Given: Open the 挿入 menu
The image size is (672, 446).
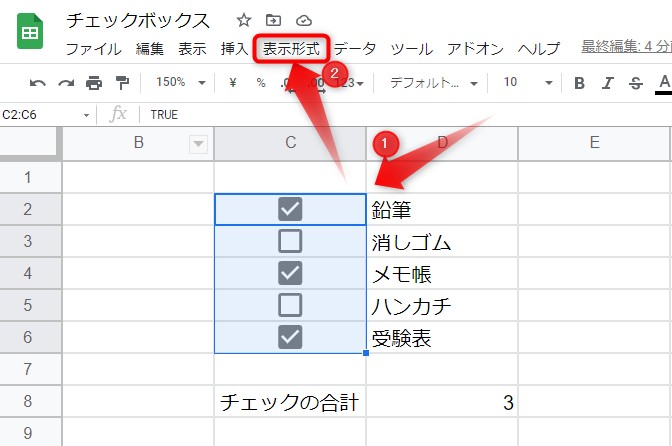Looking at the screenshot, I should point(234,49).
